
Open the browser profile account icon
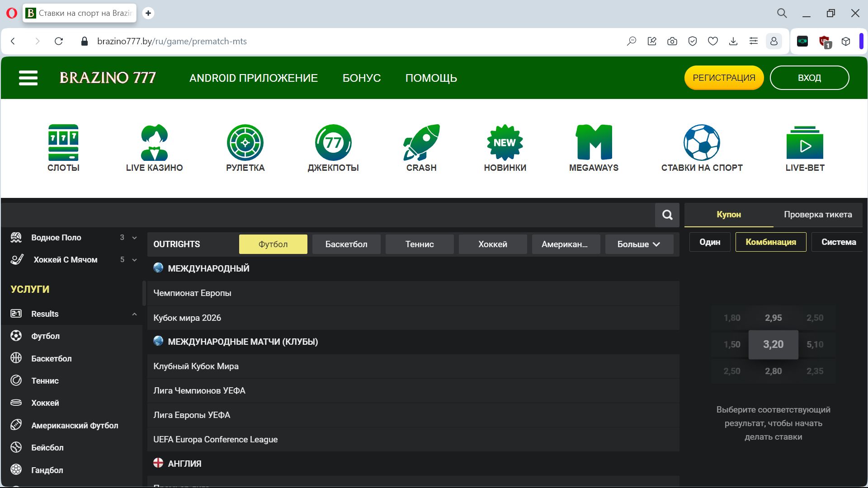coord(774,41)
